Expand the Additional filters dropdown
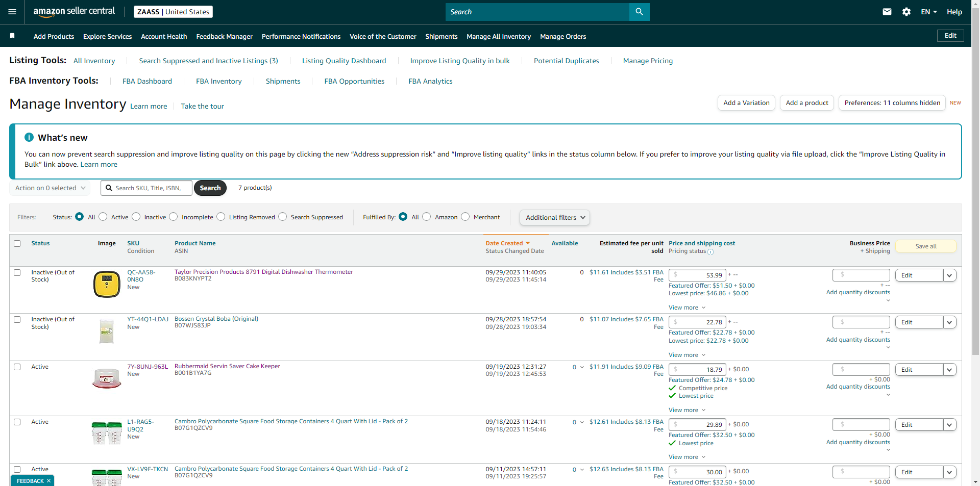This screenshot has height=486, width=980. (x=555, y=218)
